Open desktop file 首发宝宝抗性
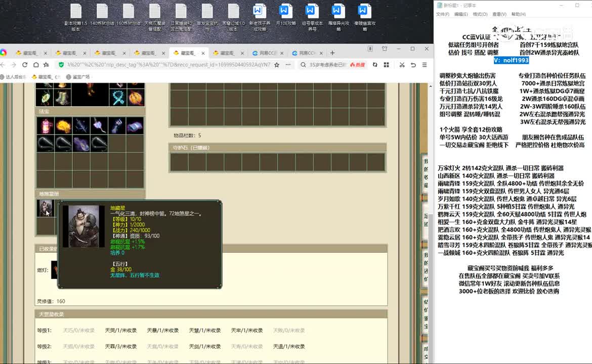 pos(207,17)
